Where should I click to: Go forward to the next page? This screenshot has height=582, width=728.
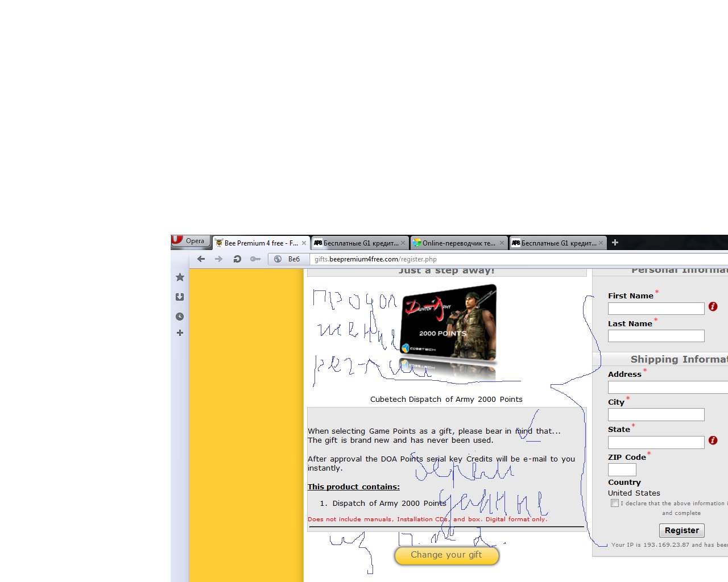pos(218,259)
